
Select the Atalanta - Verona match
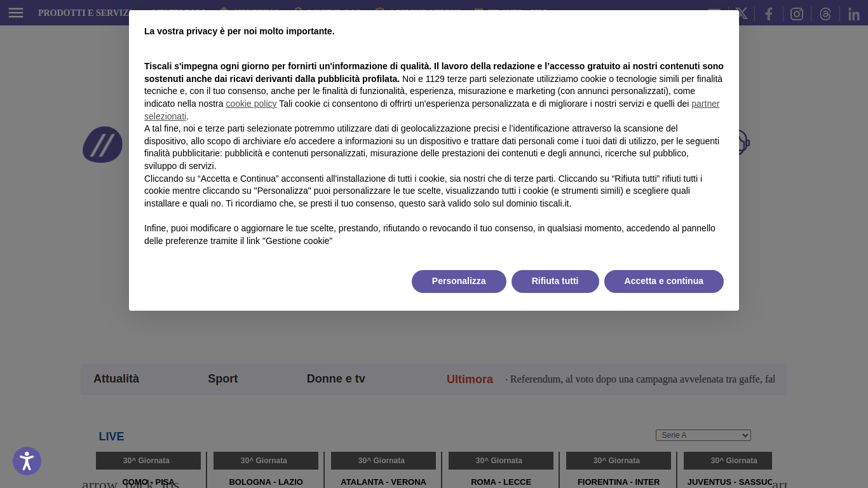tap(383, 482)
